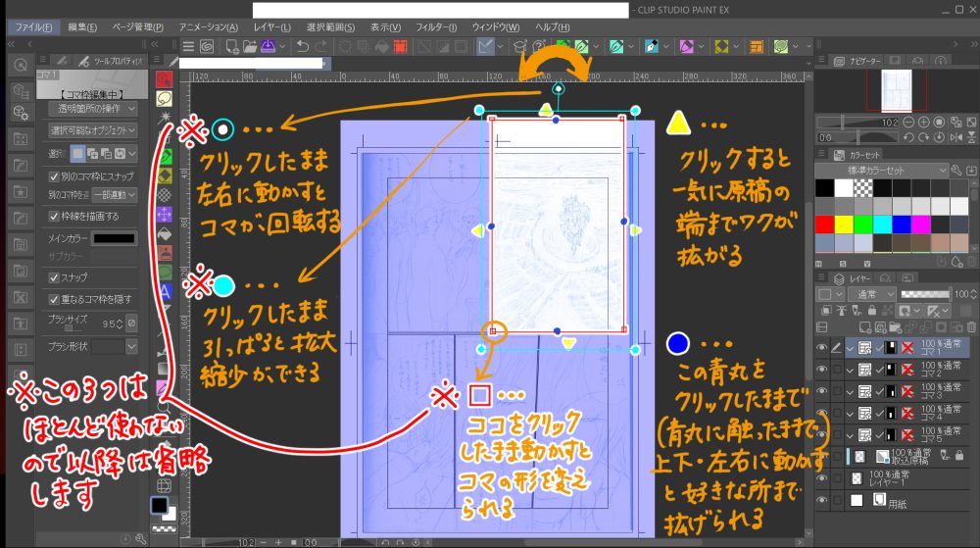Open the CLIP STUDIO swirl icon

(x=206, y=47)
